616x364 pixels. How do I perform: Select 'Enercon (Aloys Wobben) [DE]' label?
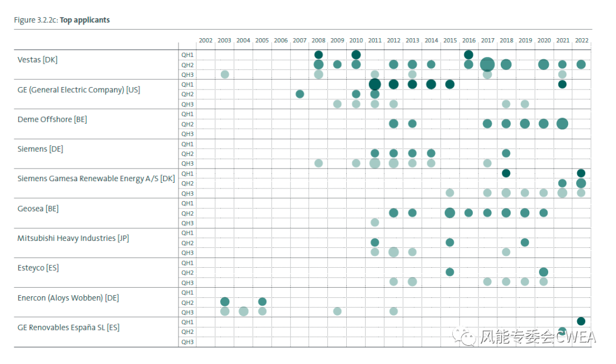coord(68,298)
